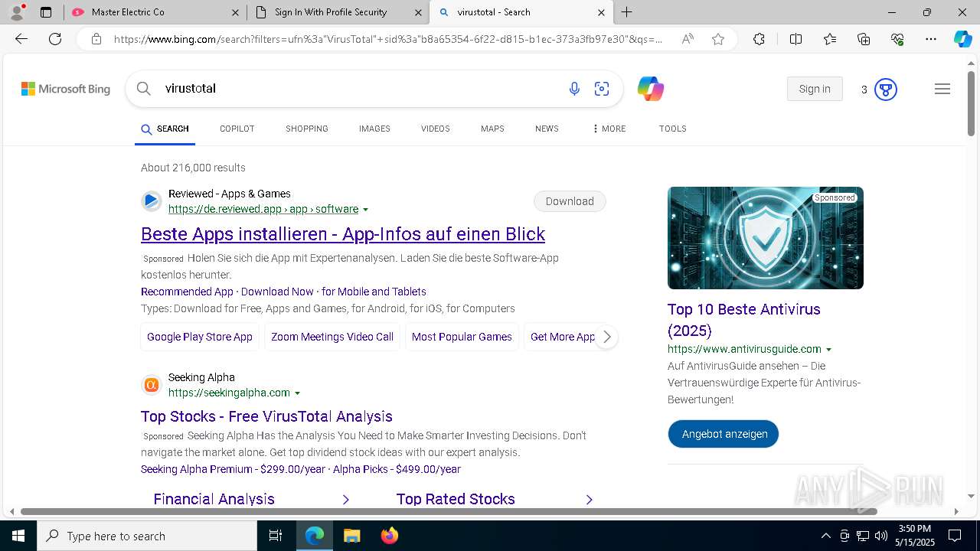The width and height of the screenshot is (980, 551).
Task: Go to Microsoft Bing home logo
Action: [66, 89]
